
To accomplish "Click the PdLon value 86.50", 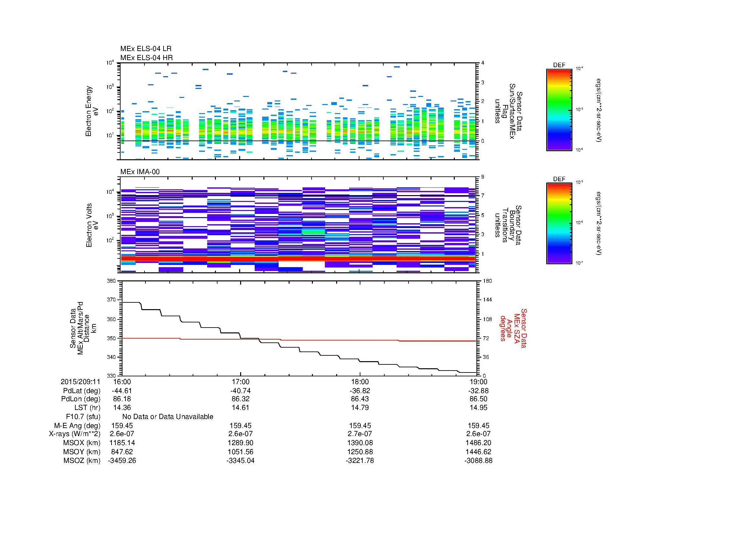I will tap(478, 399).
